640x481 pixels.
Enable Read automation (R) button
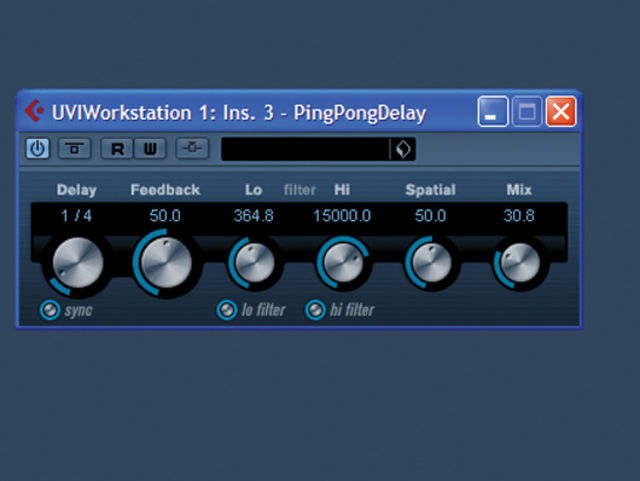(x=118, y=149)
